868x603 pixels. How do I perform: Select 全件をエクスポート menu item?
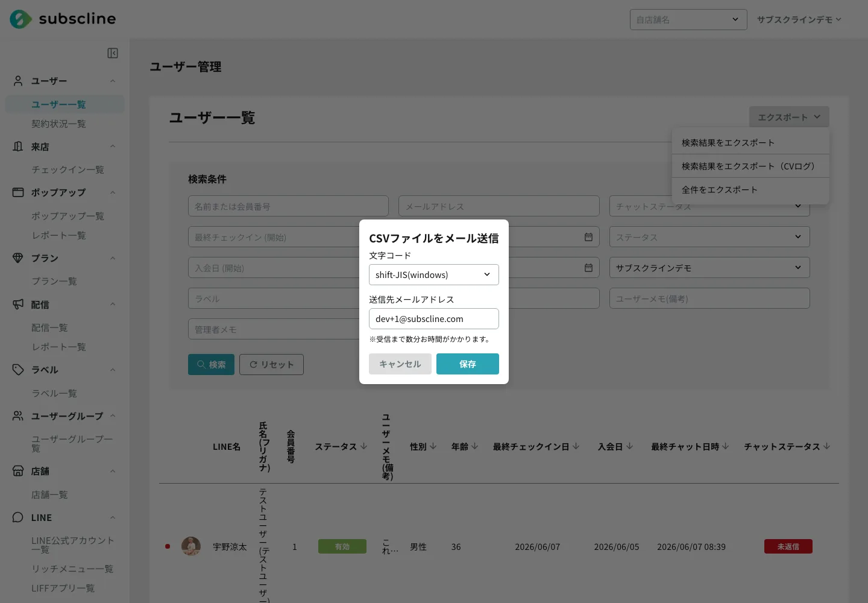tap(750, 190)
